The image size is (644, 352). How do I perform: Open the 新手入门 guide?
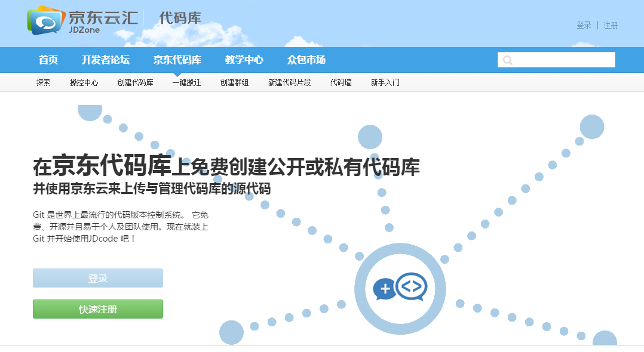click(385, 82)
